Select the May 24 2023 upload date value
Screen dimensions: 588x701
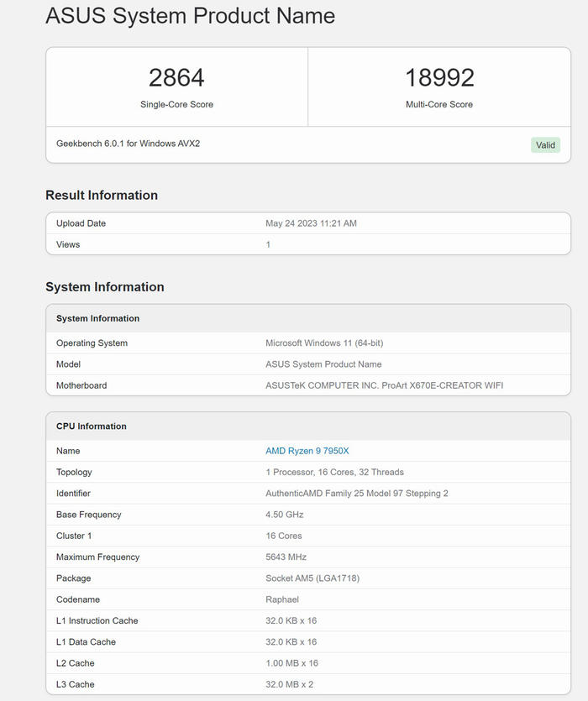pos(311,223)
